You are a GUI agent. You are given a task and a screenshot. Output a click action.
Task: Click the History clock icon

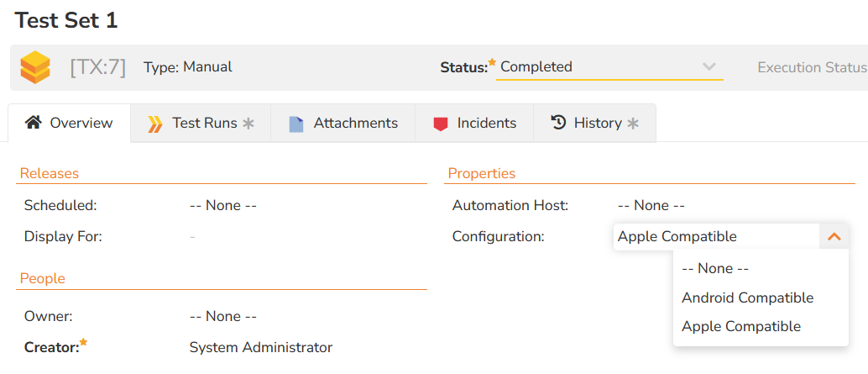tap(558, 123)
